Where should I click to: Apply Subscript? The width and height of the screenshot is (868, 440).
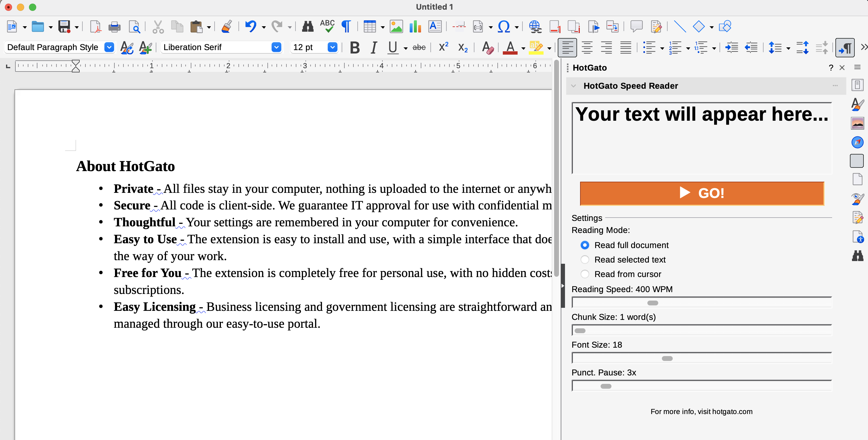(463, 48)
